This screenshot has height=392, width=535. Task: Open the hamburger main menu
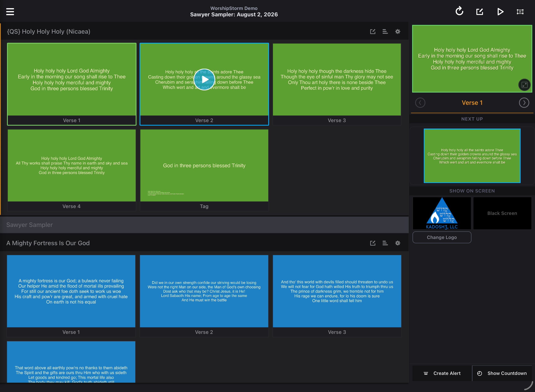tap(10, 11)
